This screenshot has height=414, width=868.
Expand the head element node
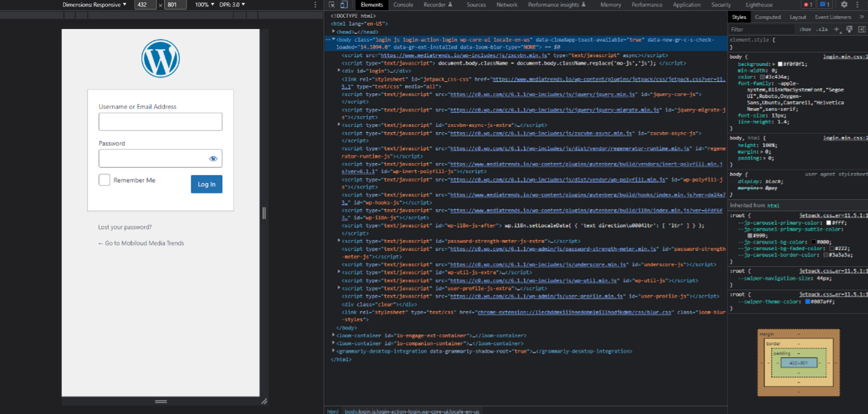333,31
